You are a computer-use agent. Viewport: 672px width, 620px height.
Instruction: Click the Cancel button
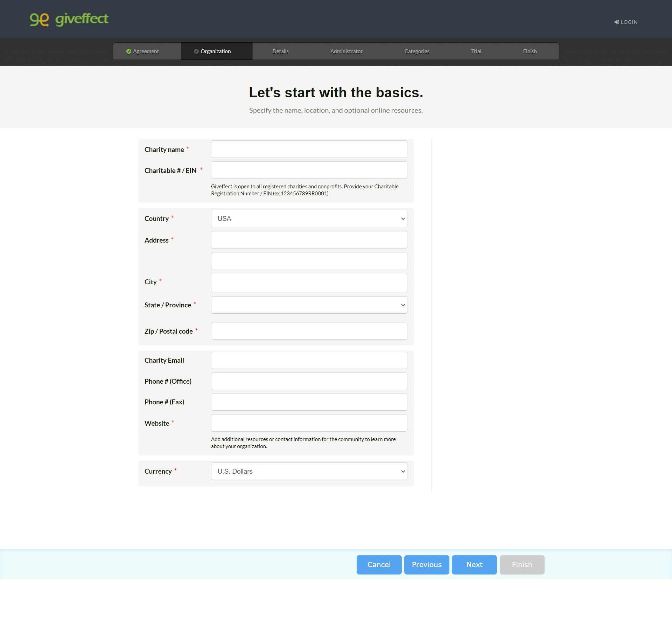click(x=379, y=564)
